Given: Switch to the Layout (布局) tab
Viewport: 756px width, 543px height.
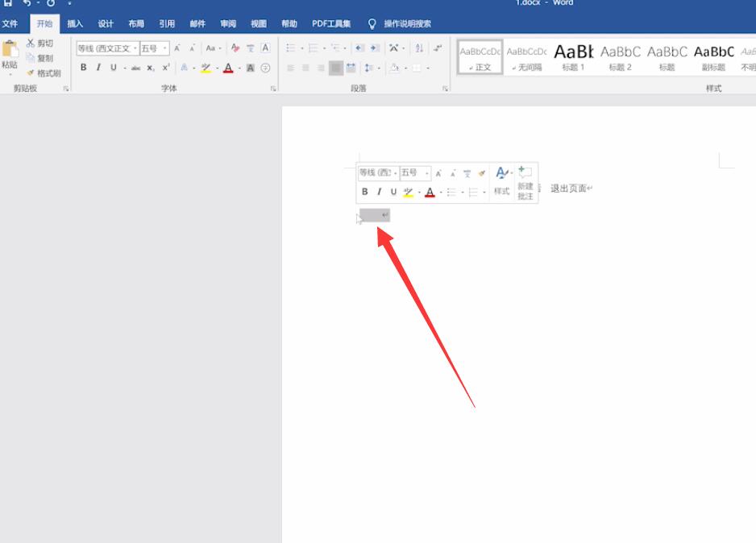Looking at the screenshot, I should pos(136,23).
